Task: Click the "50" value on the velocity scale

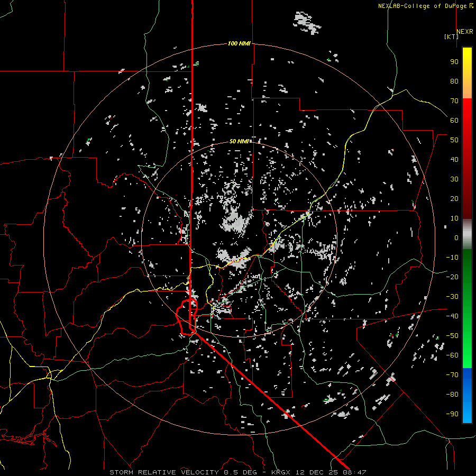Action: click(454, 140)
